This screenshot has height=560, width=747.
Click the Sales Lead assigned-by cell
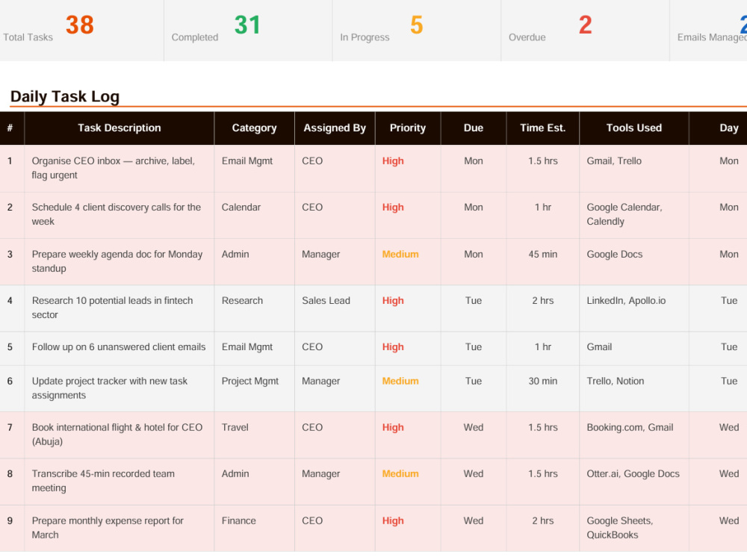(x=335, y=308)
